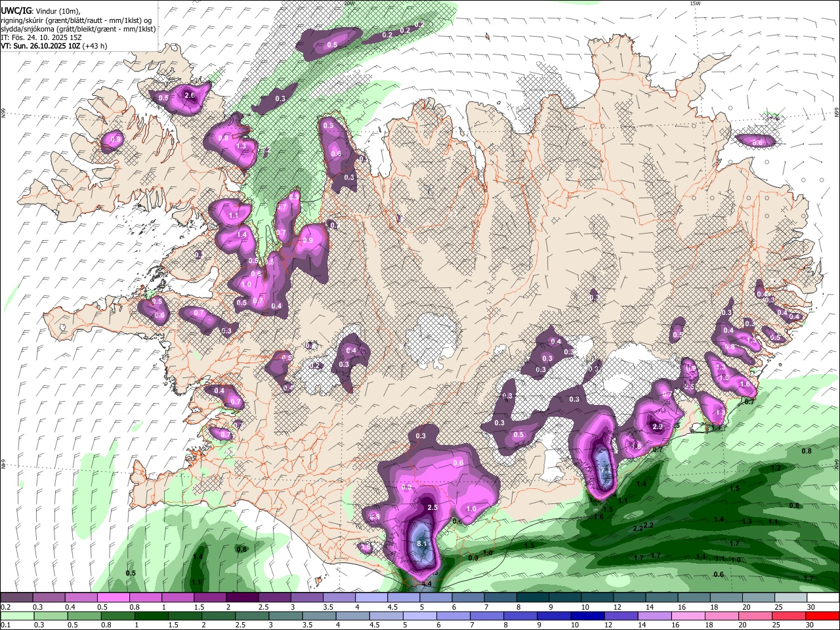Click the '3.5' tick label on upper snow scale
Screen dimensions: 840x630
pos(328,607)
